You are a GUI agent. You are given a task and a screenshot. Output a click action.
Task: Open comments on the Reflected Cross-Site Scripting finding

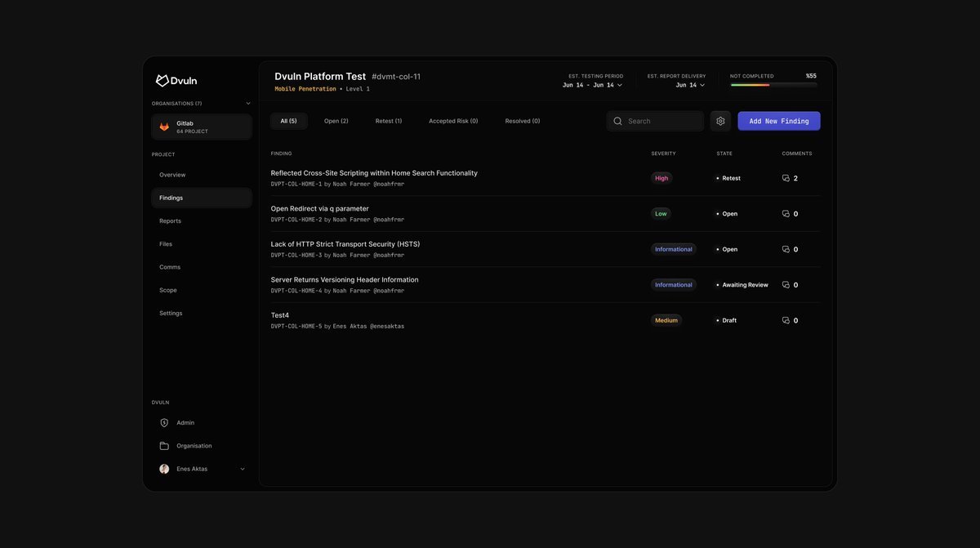click(786, 178)
